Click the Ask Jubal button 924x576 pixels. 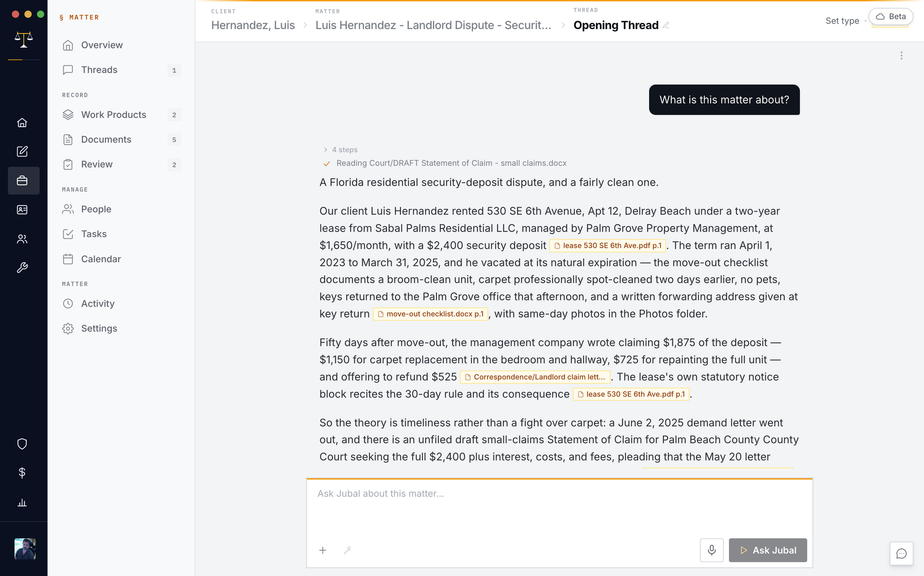click(768, 550)
